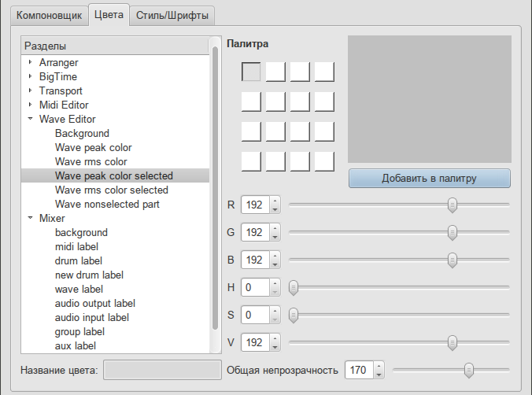Expand the Transport tree node

[30, 90]
